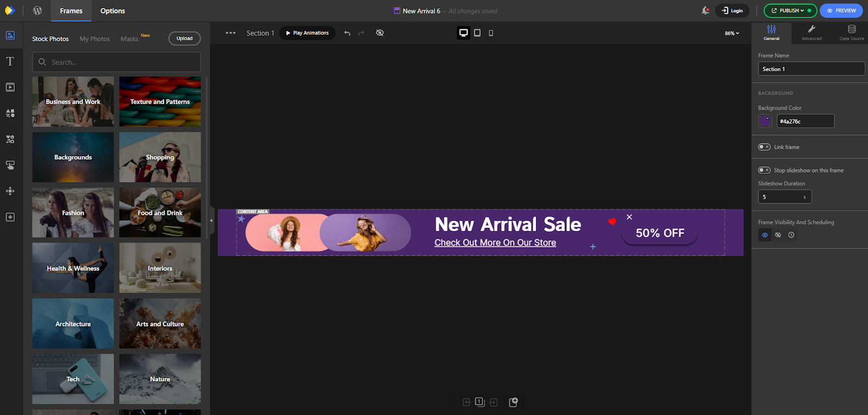Image resolution: width=868 pixels, height=415 pixels.
Task: Collapse the left panel with arrow handle
Action: coord(211,220)
